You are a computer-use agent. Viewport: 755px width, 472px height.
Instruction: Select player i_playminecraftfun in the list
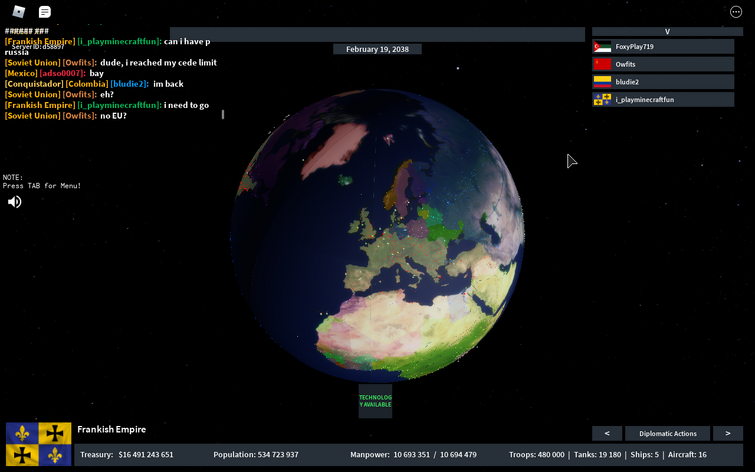[x=663, y=100]
